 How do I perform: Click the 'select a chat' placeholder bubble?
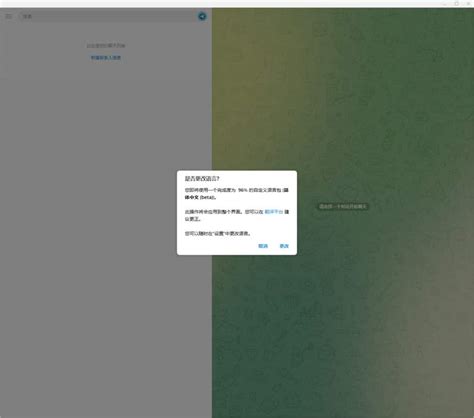343,206
